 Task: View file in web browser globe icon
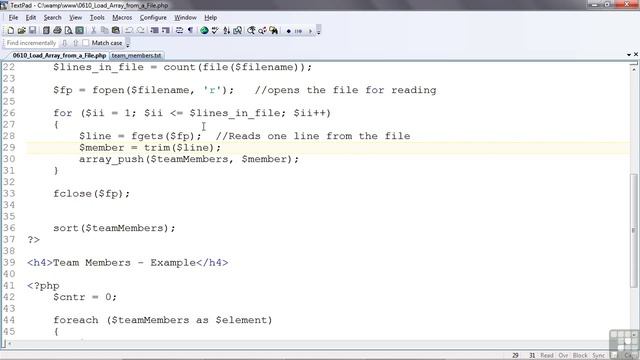(x=204, y=31)
